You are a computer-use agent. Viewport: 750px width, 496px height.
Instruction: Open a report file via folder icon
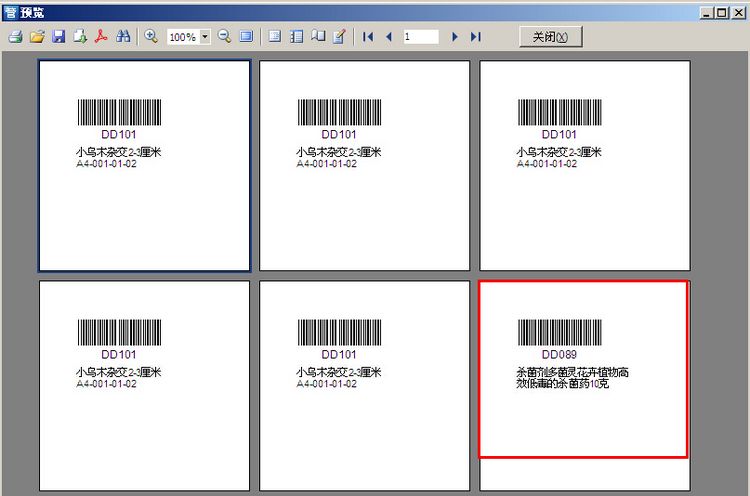tap(37, 37)
